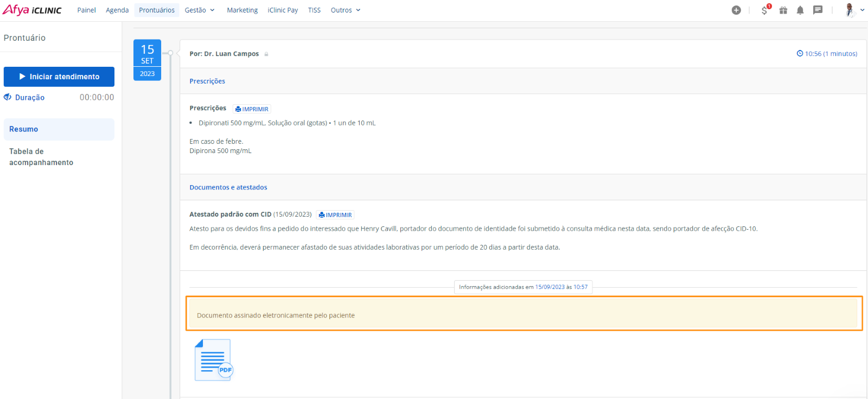
Task: Go to the Agenda menu item
Action: 117,10
